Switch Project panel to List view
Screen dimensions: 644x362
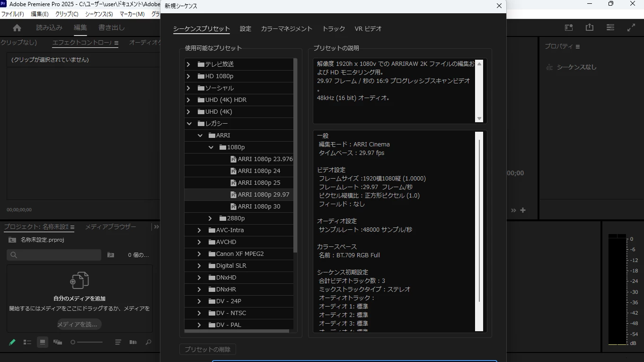tap(27, 342)
